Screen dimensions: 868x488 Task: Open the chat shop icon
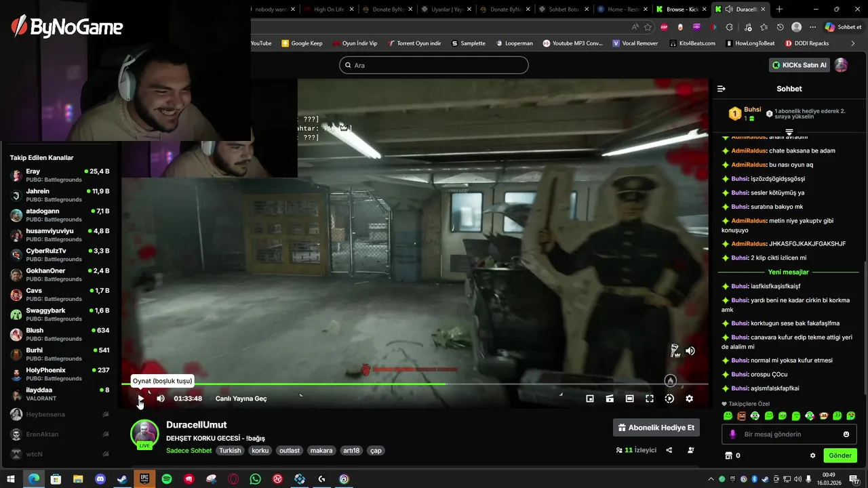(729, 455)
